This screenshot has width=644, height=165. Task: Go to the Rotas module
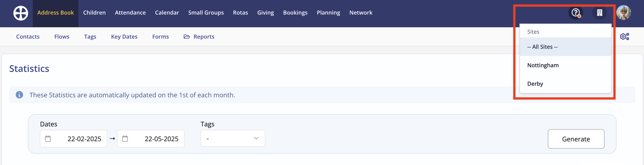coord(241,12)
